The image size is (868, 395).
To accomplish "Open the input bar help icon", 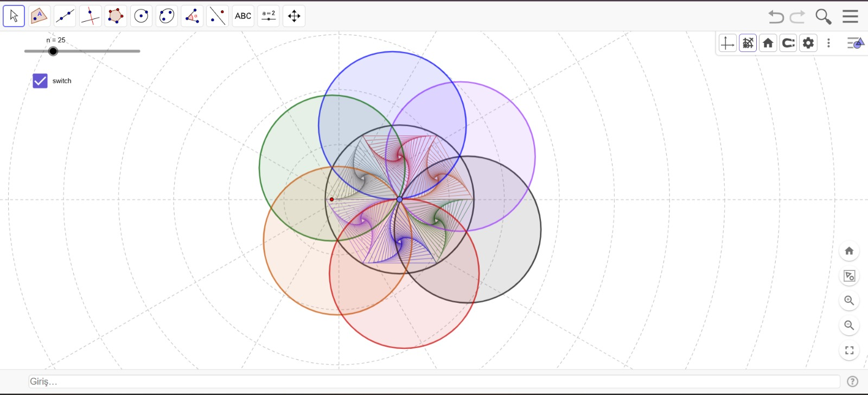I will [853, 381].
